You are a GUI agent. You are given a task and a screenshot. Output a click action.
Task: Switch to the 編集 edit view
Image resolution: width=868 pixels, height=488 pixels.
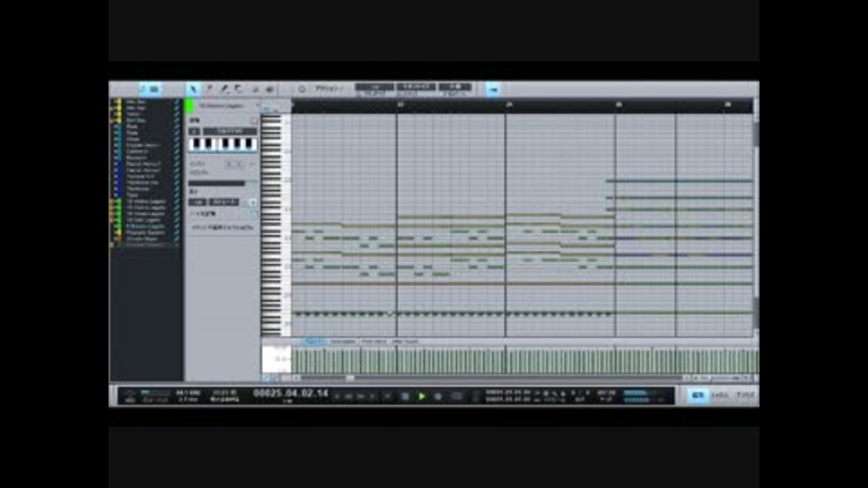point(698,395)
